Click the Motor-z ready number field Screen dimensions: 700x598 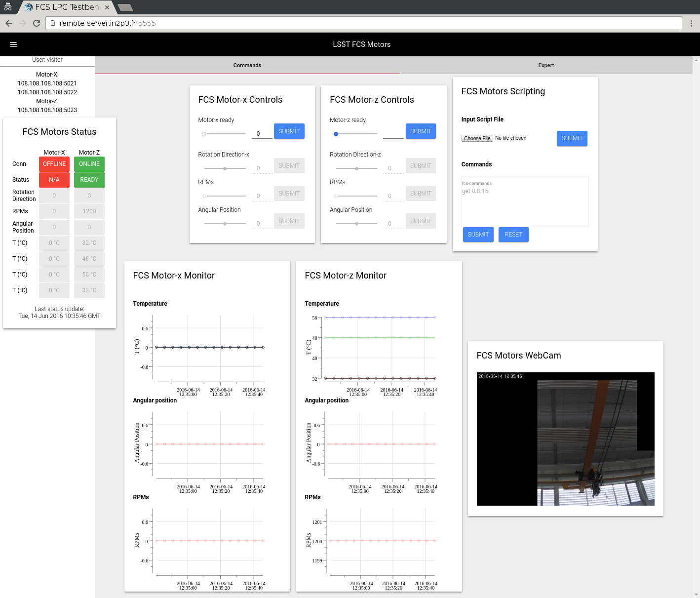point(393,133)
